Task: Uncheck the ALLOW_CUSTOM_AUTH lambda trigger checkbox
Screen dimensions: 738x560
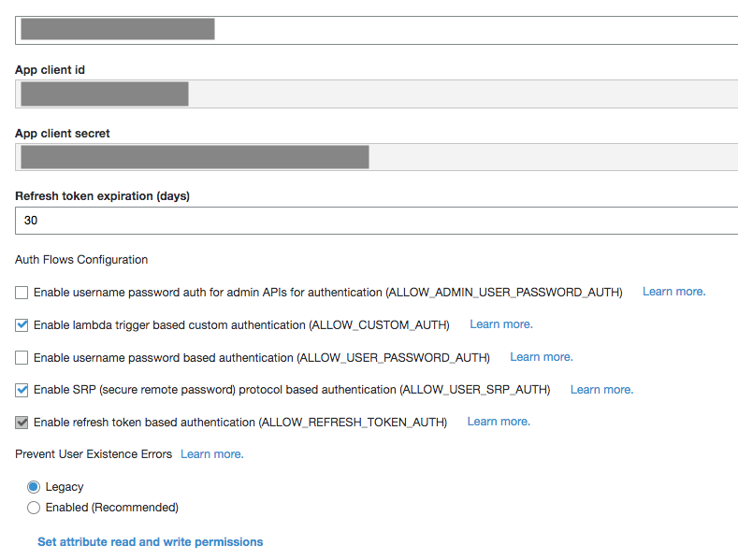Action: (x=22, y=325)
